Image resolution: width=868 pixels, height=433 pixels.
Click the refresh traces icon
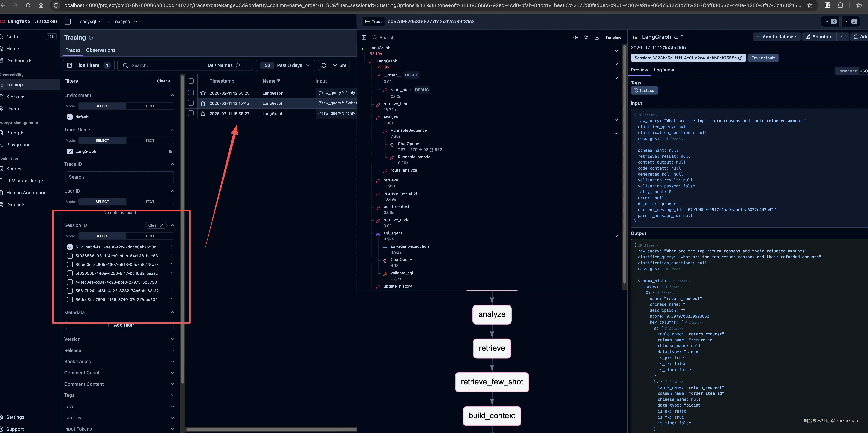point(324,65)
